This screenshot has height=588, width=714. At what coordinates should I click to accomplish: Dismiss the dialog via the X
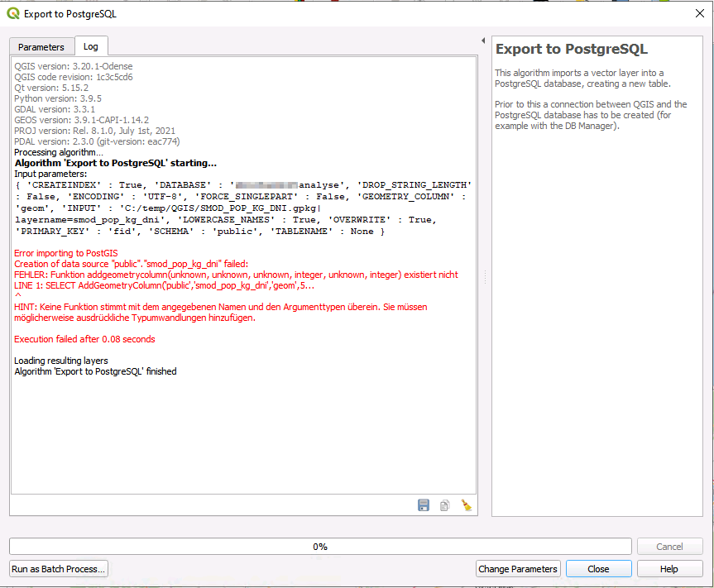pos(699,13)
